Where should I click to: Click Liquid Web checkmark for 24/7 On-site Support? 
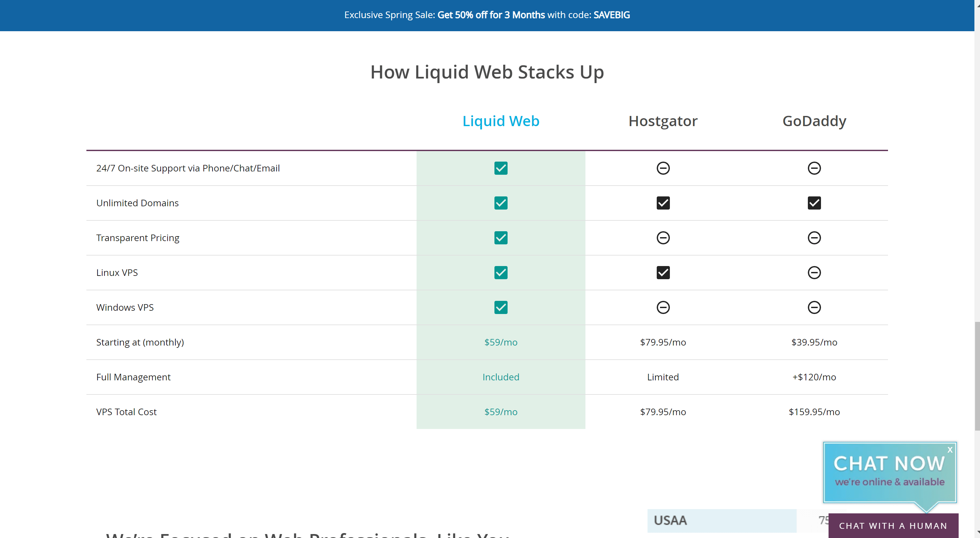[x=501, y=168]
